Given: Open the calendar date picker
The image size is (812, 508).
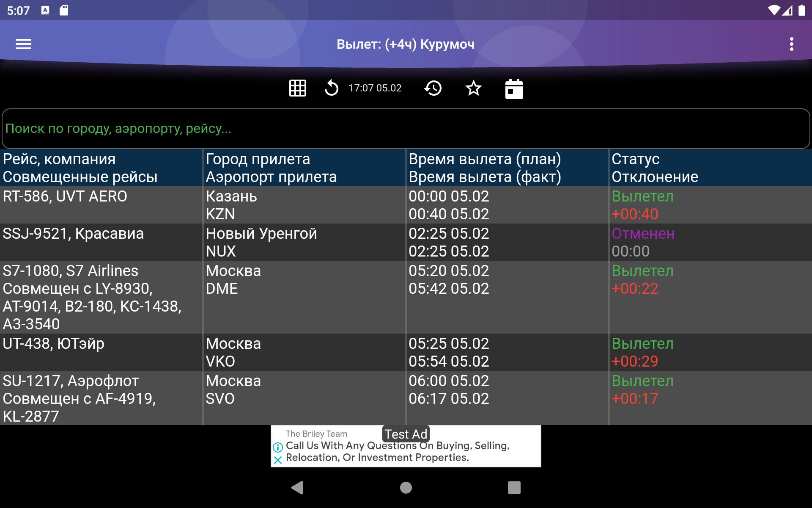Looking at the screenshot, I should pyautogui.click(x=514, y=89).
